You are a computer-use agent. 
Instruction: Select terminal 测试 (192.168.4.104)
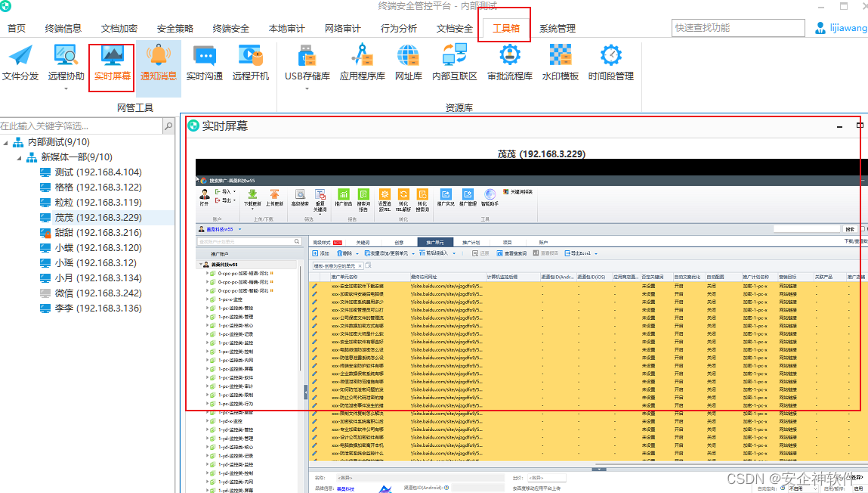pyautogui.click(x=91, y=172)
